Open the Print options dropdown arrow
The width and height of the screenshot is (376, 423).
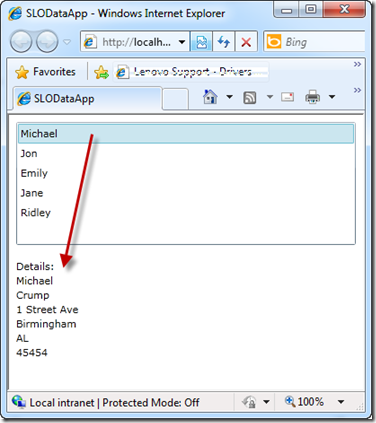click(x=332, y=97)
